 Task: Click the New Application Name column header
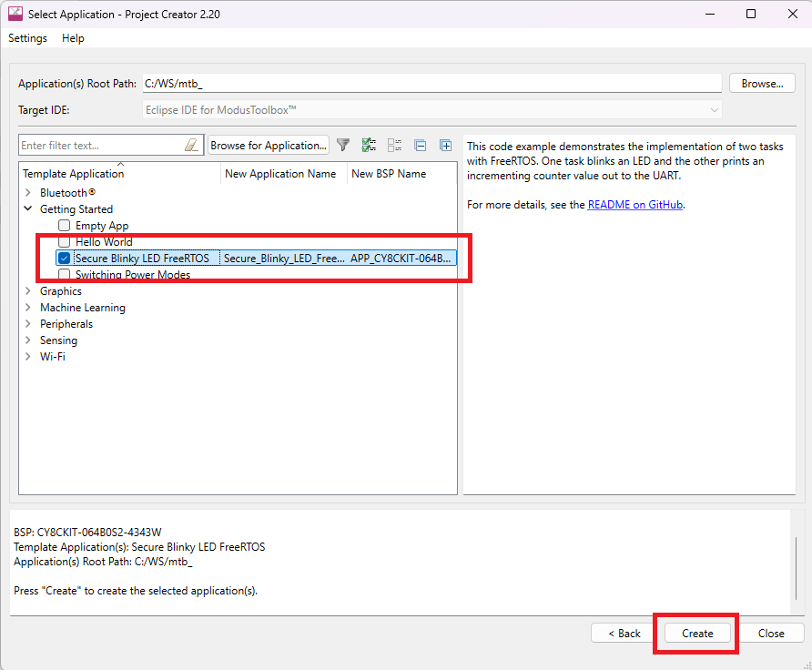tap(280, 174)
